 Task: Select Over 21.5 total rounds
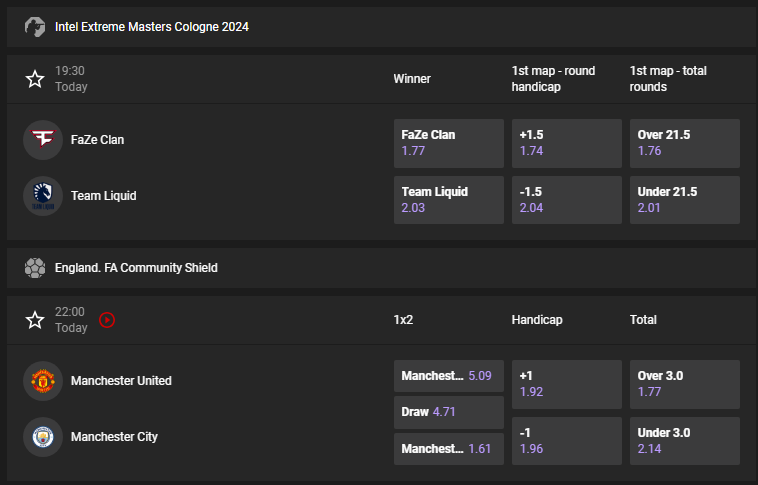coord(684,143)
